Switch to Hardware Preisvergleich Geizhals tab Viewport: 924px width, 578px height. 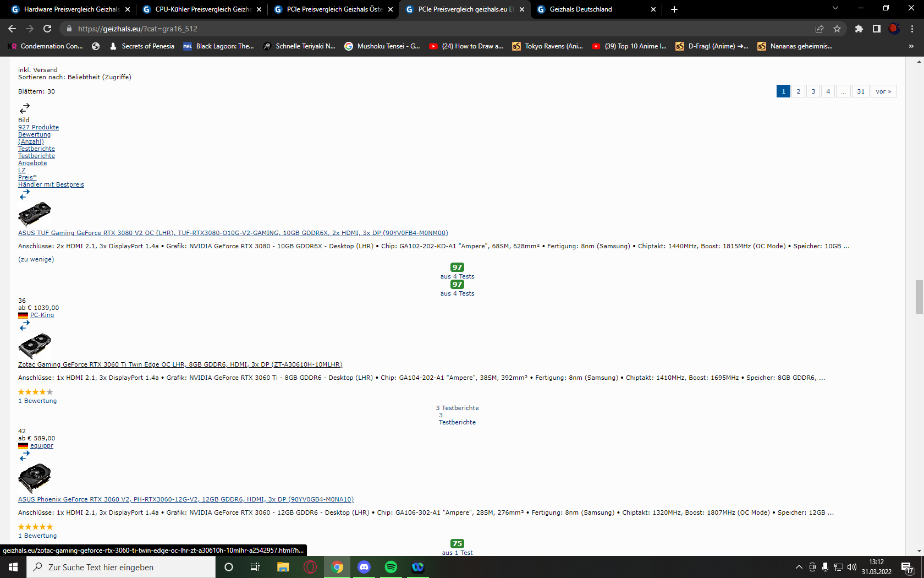(x=70, y=9)
